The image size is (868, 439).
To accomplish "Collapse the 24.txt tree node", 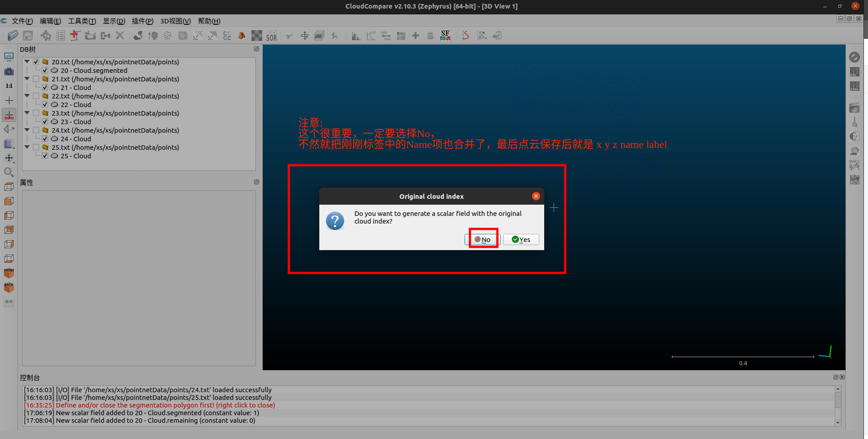I will [27, 130].
